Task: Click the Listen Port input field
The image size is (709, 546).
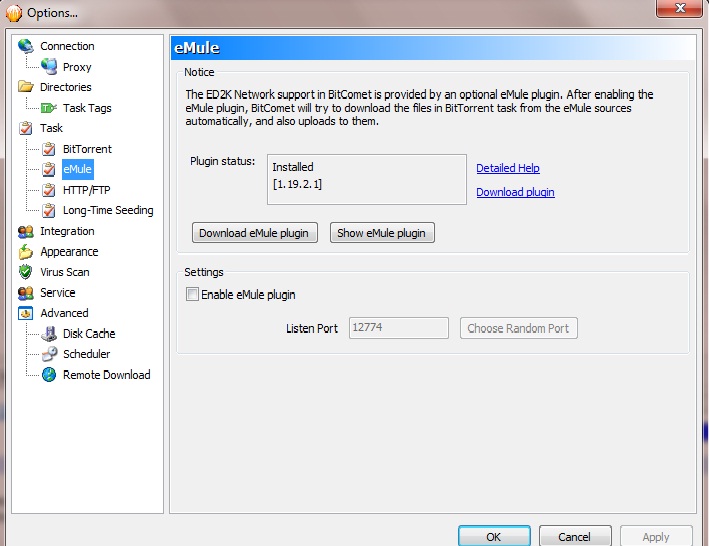Action: click(398, 328)
